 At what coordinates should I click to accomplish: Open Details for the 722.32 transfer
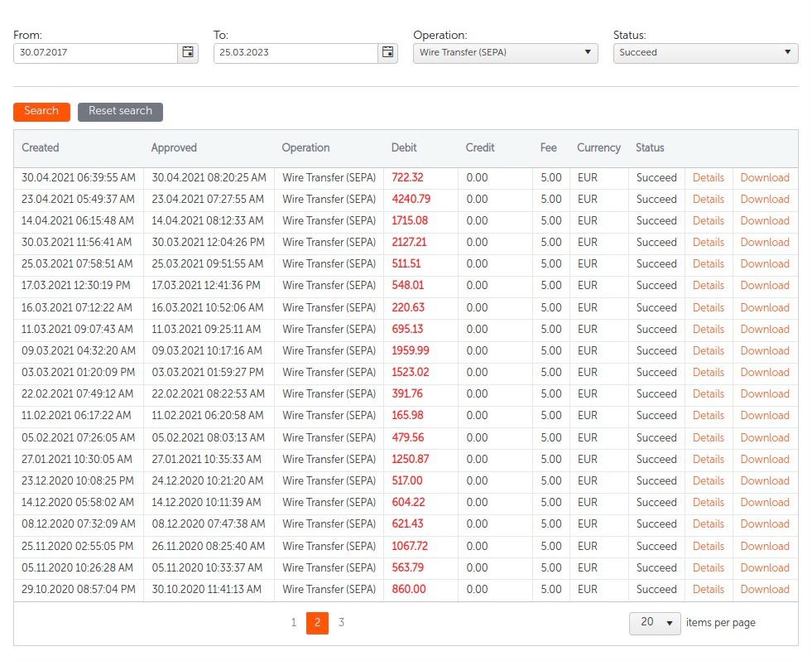pyautogui.click(x=708, y=177)
